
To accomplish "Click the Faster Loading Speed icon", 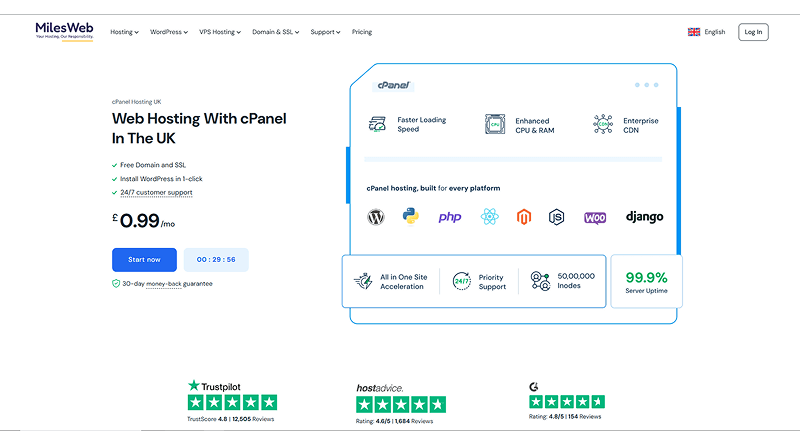I will [x=377, y=125].
